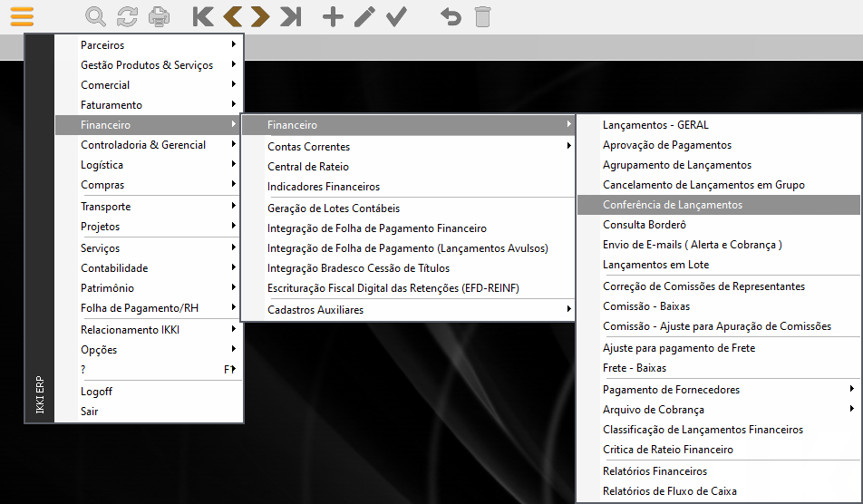Go to last record icon
This screenshot has height=504, width=863.
coord(291,16)
